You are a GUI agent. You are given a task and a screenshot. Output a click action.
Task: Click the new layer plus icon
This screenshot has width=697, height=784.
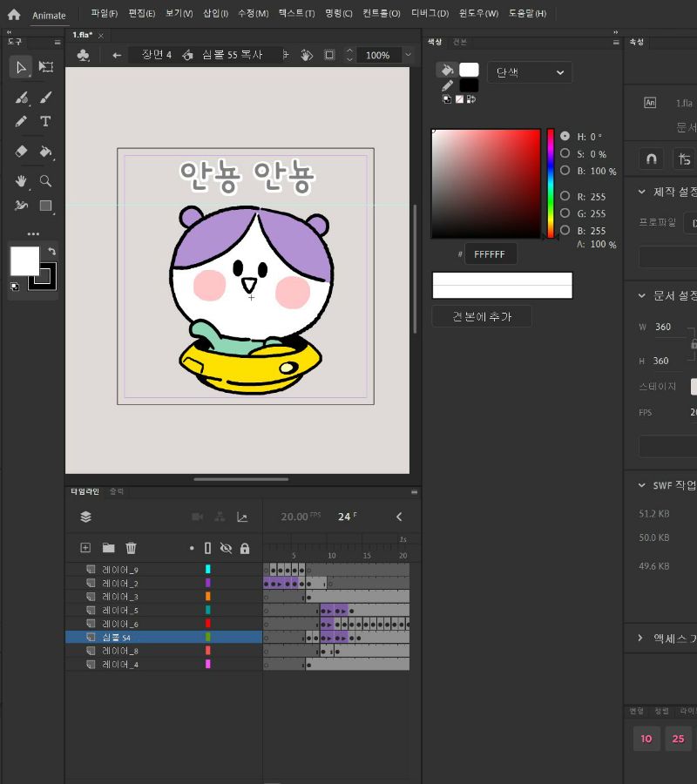pos(85,548)
